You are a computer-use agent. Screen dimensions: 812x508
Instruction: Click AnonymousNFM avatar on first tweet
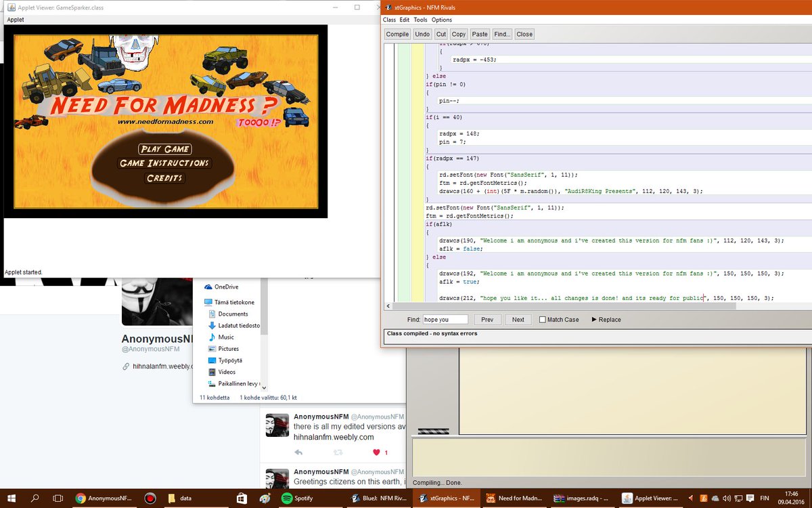pos(277,426)
